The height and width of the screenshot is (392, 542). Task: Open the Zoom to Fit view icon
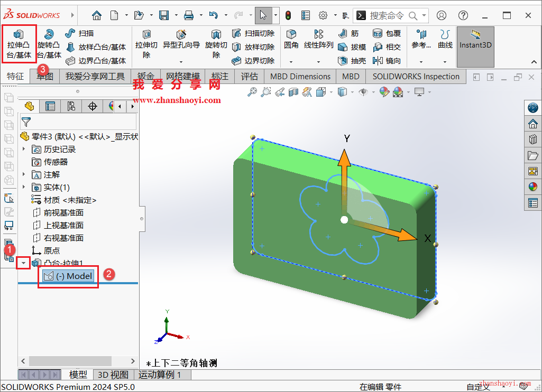(252, 91)
